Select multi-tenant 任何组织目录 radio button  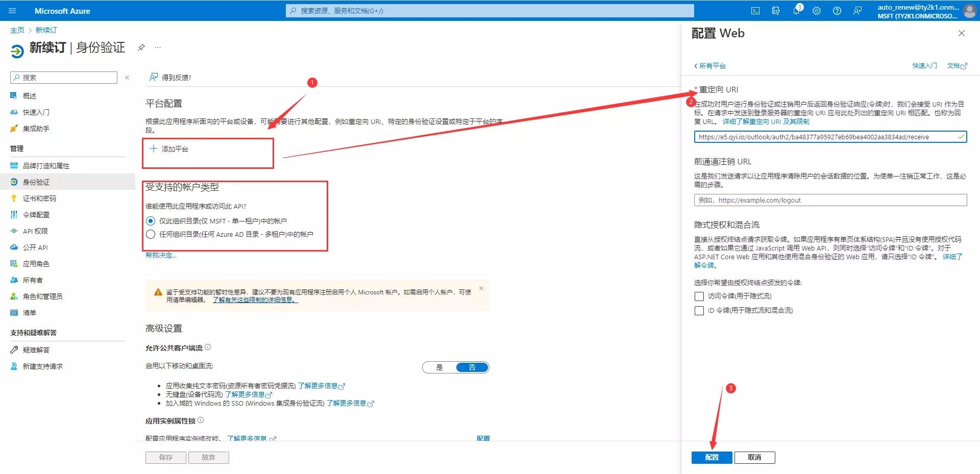tap(151, 234)
